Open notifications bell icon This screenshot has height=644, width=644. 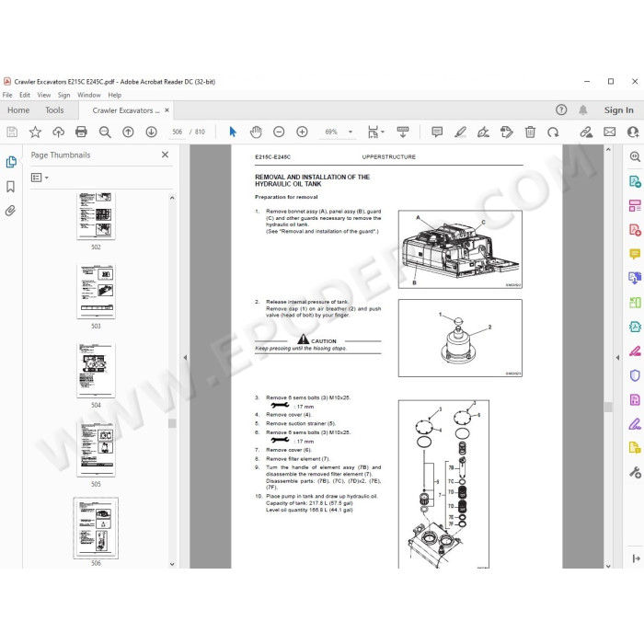click(582, 110)
